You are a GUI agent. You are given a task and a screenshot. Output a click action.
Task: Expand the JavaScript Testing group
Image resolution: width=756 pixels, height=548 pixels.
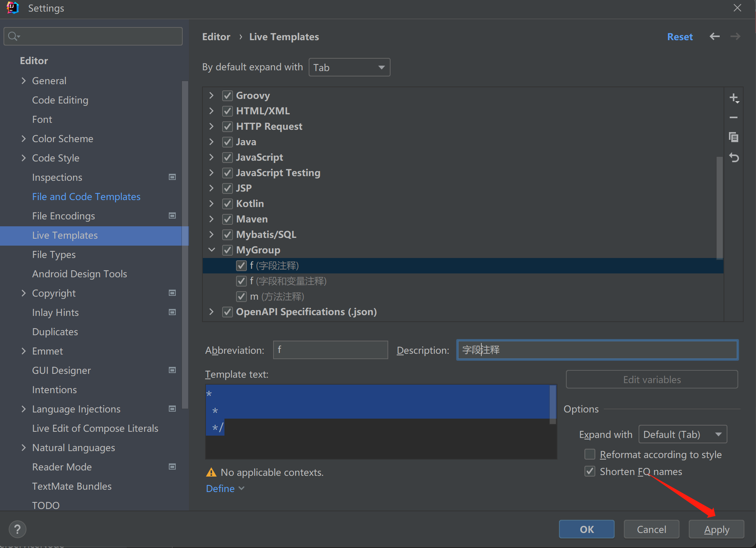click(x=211, y=173)
